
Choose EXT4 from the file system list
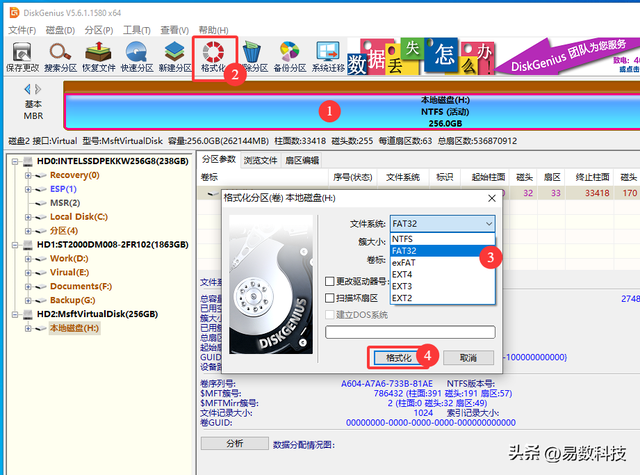pyautogui.click(x=442, y=275)
